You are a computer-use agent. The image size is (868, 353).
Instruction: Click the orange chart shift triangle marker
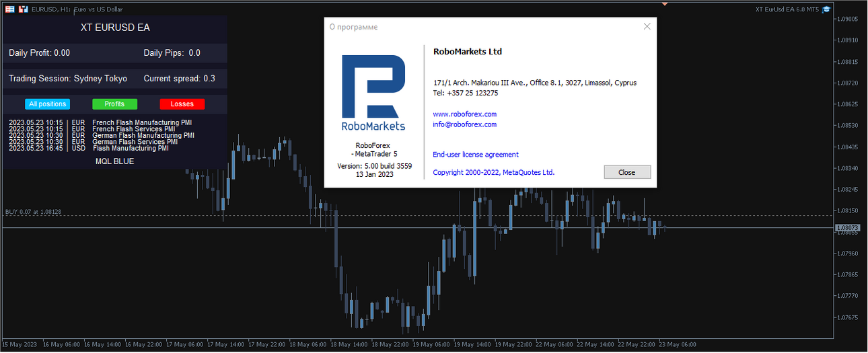pos(665,3)
